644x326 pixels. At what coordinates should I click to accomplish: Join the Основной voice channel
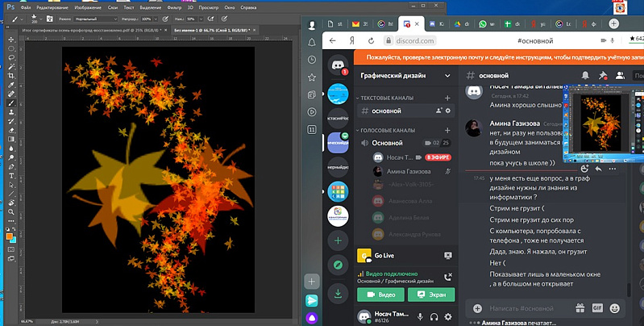(405, 143)
